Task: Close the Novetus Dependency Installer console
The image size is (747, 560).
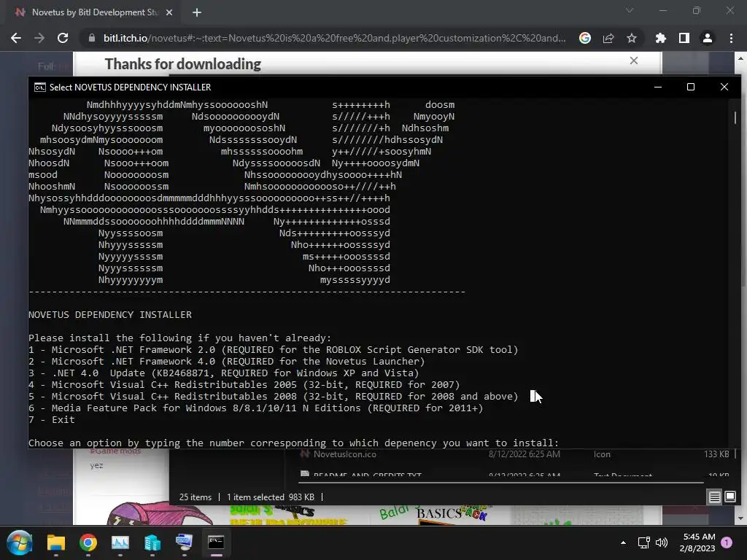Action: 724,87
